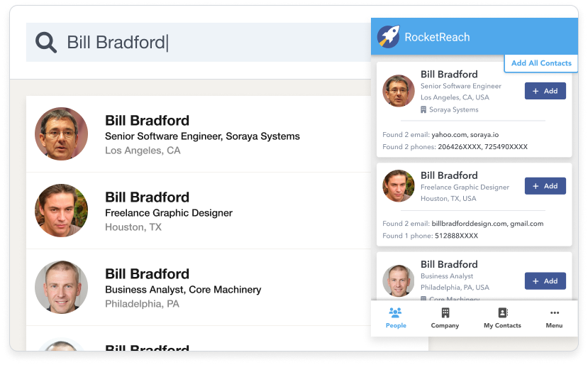Add the Senior Software Engineer contact
Viewport: 588px width, 365px height.
[x=545, y=91]
